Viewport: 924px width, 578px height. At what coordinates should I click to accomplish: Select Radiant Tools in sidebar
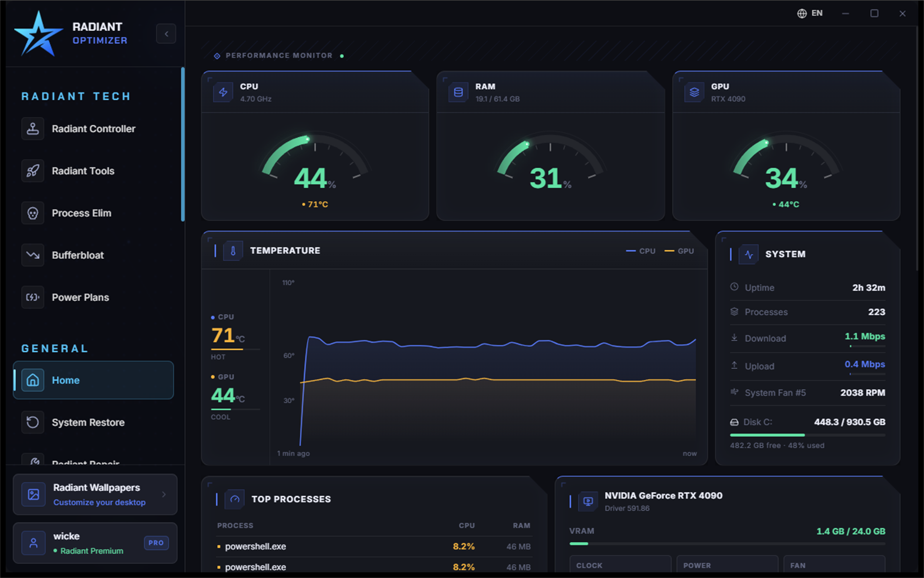tap(94, 171)
